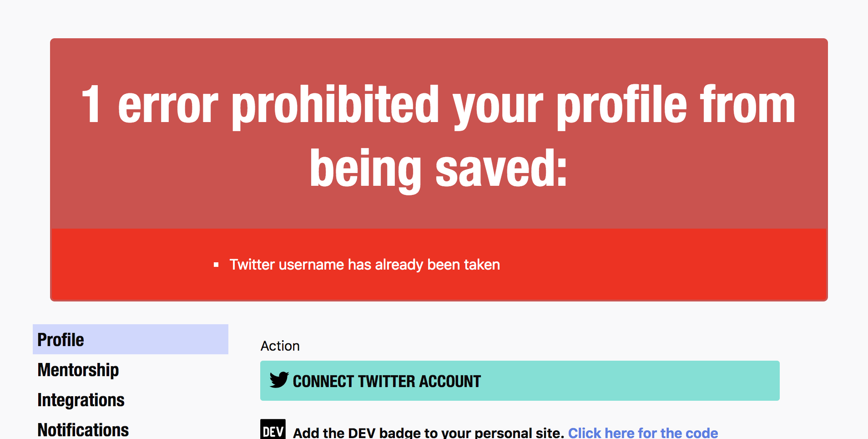
Task: Select Notifications in the sidebar
Action: click(83, 429)
